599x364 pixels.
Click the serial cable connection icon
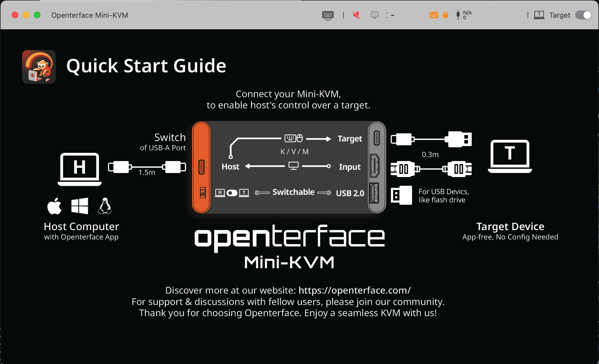pyautogui.click(x=458, y=15)
